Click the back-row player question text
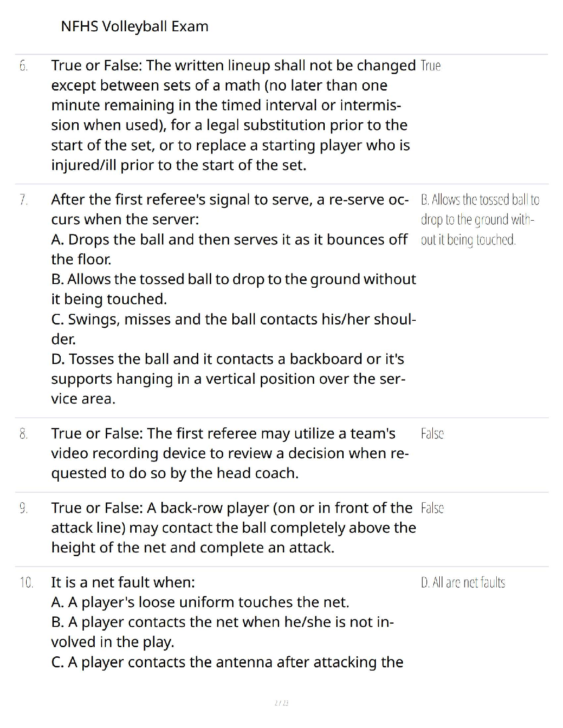Image resolution: width=563 pixels, height=728 pixels. (233, 528)
